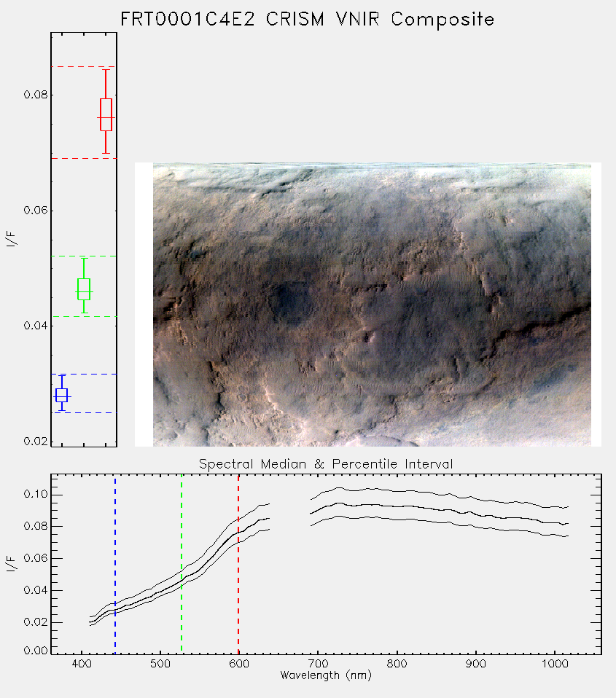This screenshot has height=698, width=616.
Task: Click the blue dashed vertical wavelength marker
Action: pyautogui.click(x=115, y=565)
